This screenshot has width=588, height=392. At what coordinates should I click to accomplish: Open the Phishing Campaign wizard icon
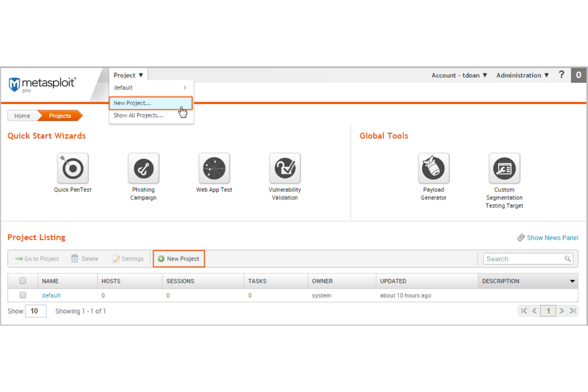(x=143, y=168)
